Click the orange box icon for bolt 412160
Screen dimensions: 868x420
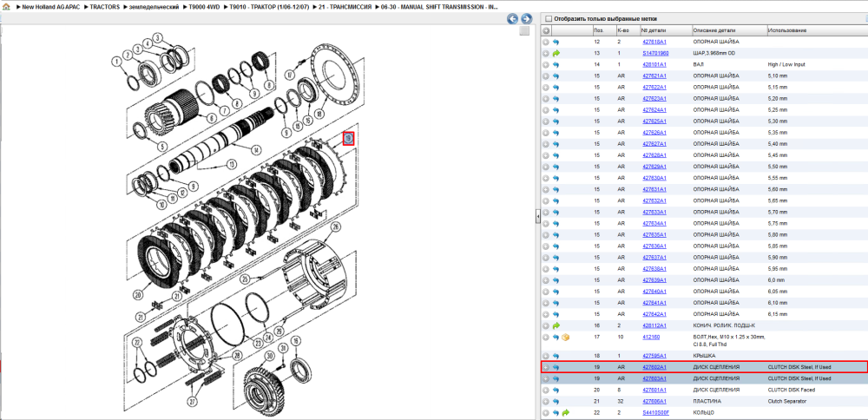(x=566, y=337)
